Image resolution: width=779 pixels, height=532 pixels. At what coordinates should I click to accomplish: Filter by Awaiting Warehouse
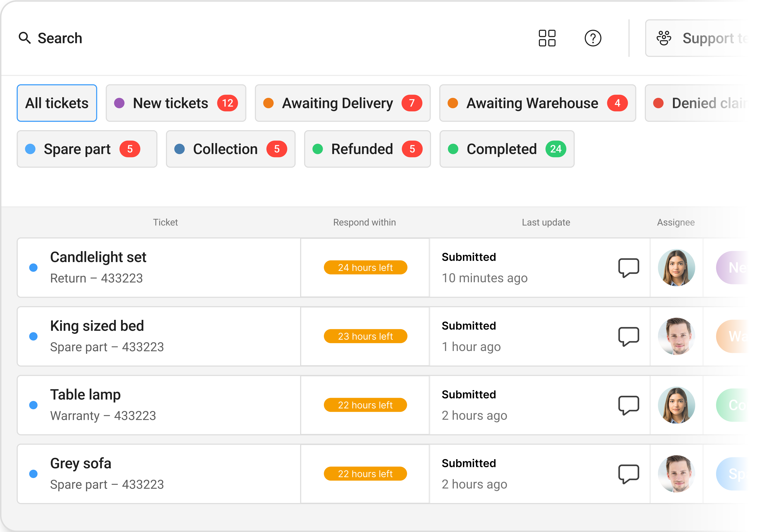[537, 103]
